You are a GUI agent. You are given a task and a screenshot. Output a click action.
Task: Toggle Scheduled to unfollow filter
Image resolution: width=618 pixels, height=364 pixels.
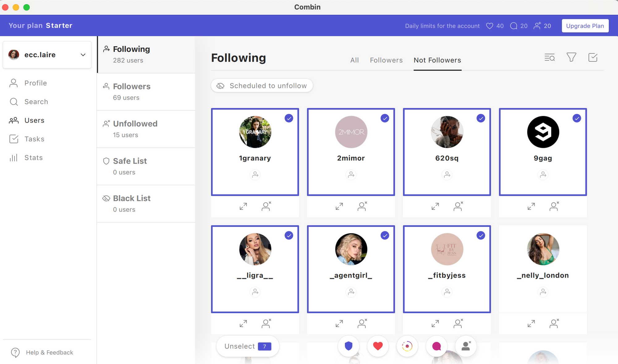(x=262, y=86)
